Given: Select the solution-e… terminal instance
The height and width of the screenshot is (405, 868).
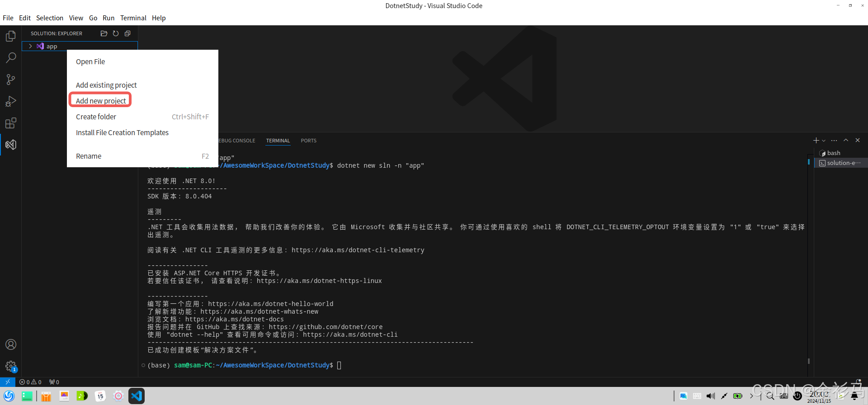Looking at the screenshot, I should click(x=841, y=163).
